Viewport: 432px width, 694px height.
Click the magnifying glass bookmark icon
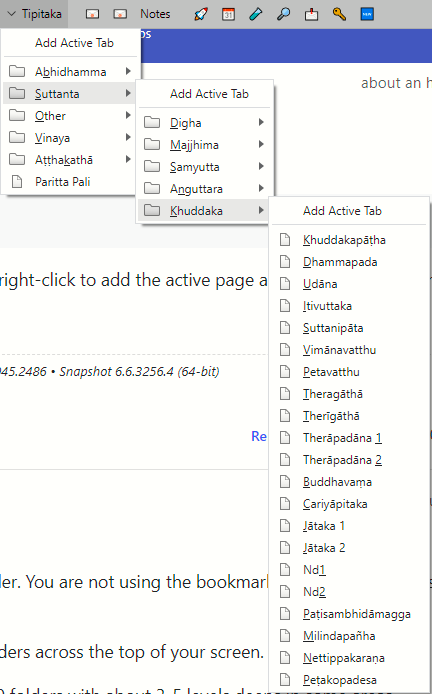(284, 14)
